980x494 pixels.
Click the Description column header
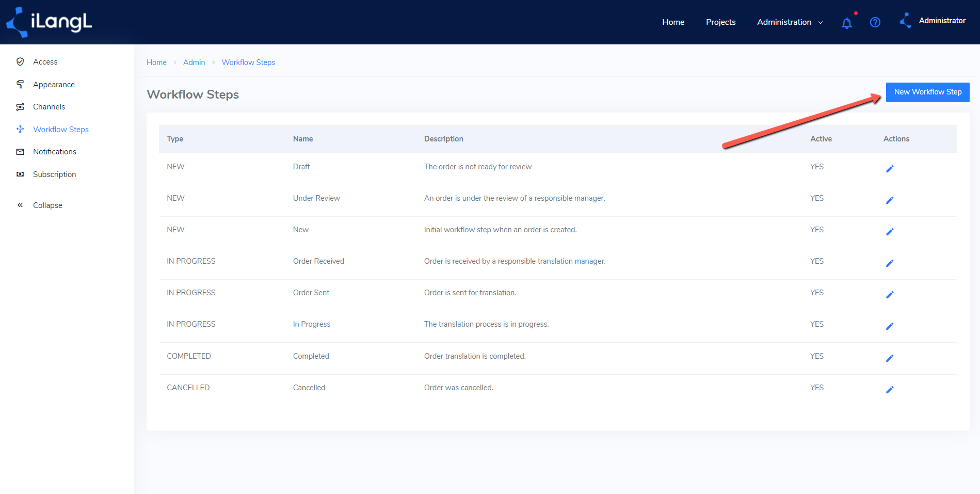[443, 139]
